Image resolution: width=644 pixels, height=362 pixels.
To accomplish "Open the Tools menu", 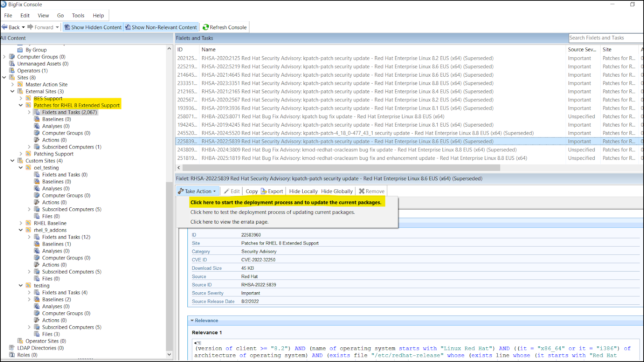I will (78, 15).
